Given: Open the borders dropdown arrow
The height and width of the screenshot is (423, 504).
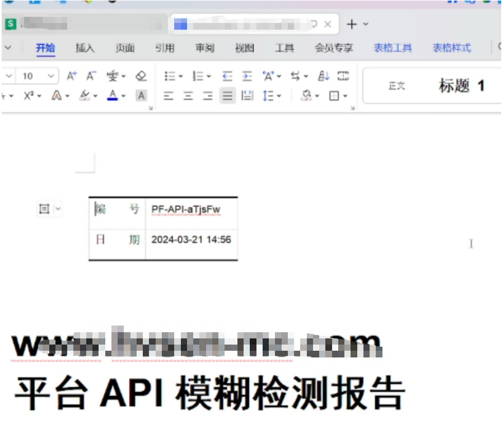Looking at the screenshot, I should pyautogui.click(x=346, y=96).
